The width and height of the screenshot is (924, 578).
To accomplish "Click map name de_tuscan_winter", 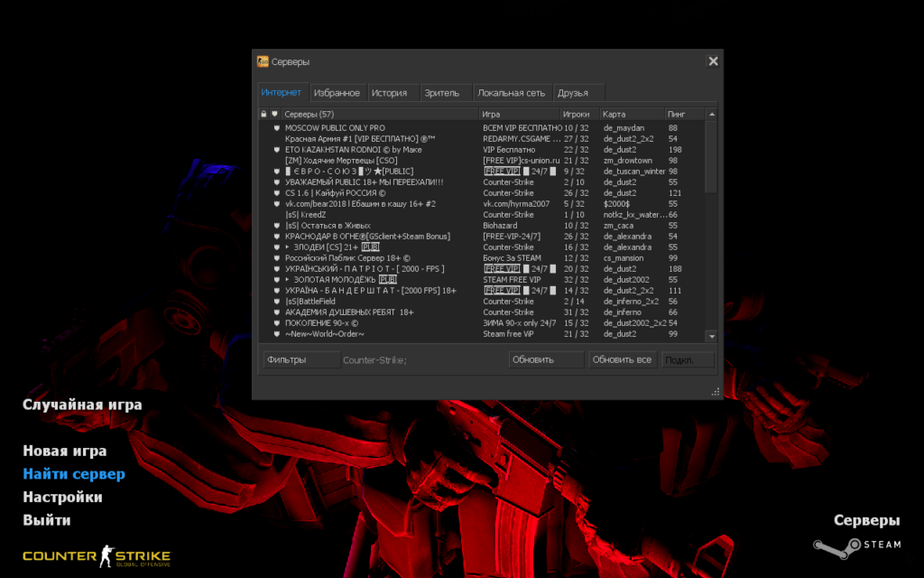I will point(634,172).
